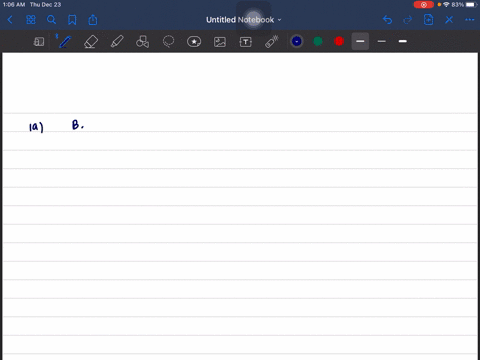Screen dimensions: 480x360
Task: Tap the handwritten '1a)' text
Action: click(36, 127)
